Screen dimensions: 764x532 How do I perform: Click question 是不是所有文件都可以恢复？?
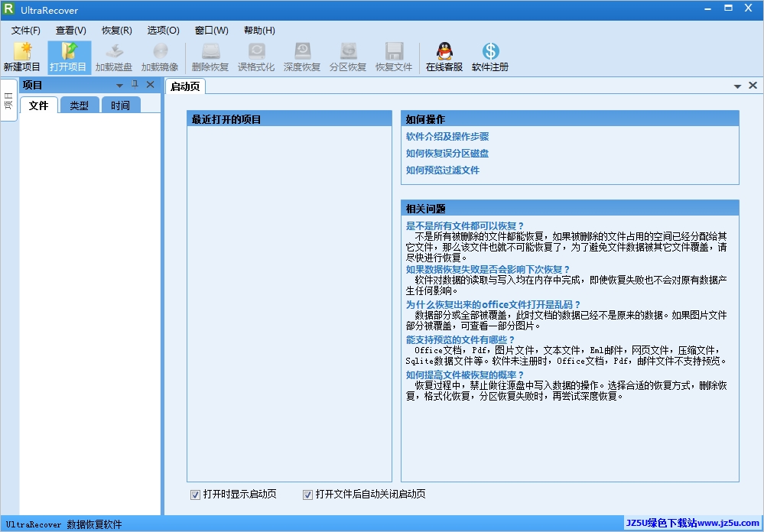tap(465, 226)
